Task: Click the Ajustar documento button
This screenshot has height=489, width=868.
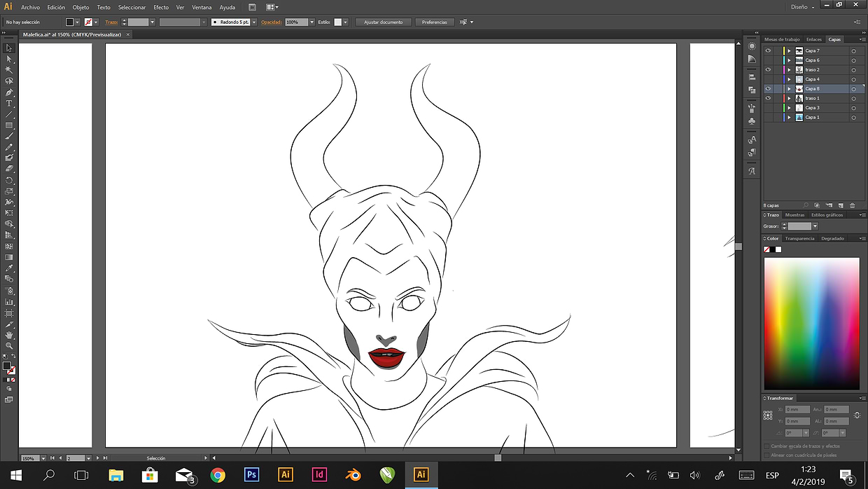Action: pos(383,22)
